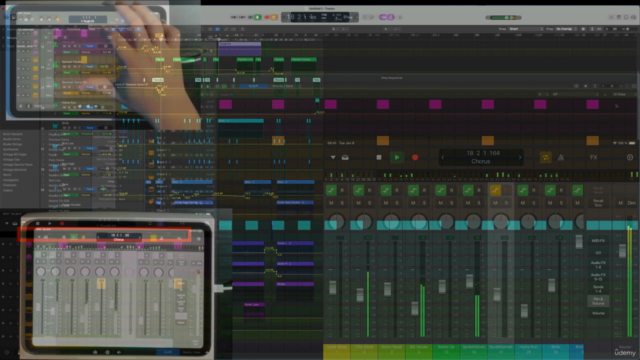This screenshot has height=360, width=640.
Task: Switch mixer view to I/O
Action: point(598,253)
